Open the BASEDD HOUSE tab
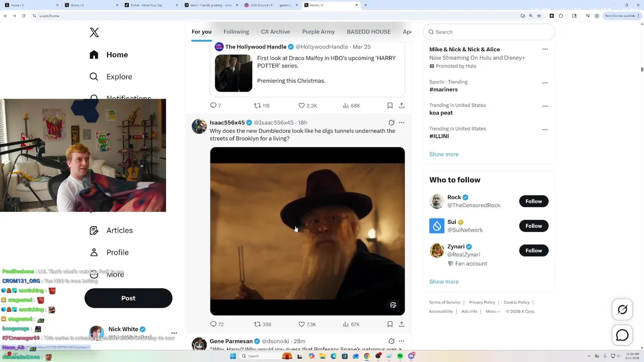644x362 pixels. click(368, 32)
